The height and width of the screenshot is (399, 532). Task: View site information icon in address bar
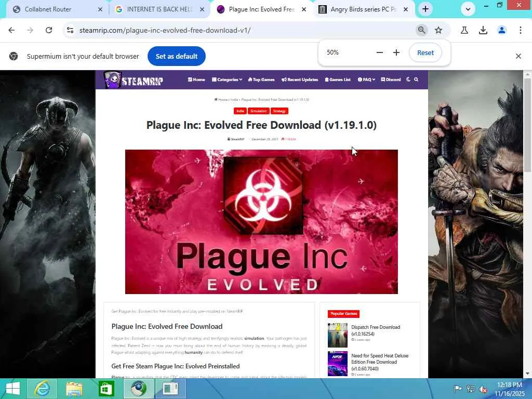click(x=70, y=30)
